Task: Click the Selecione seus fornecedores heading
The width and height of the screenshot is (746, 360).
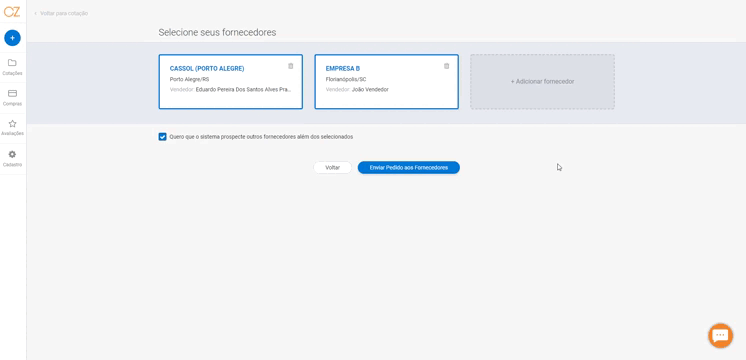Action: click(x=217, y=32)
